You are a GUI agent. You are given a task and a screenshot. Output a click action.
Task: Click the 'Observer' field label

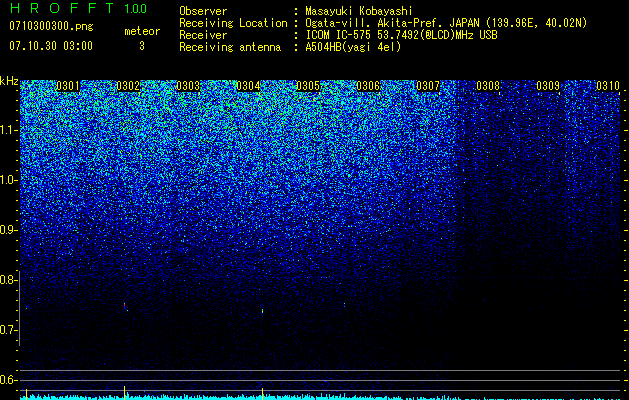203,11
